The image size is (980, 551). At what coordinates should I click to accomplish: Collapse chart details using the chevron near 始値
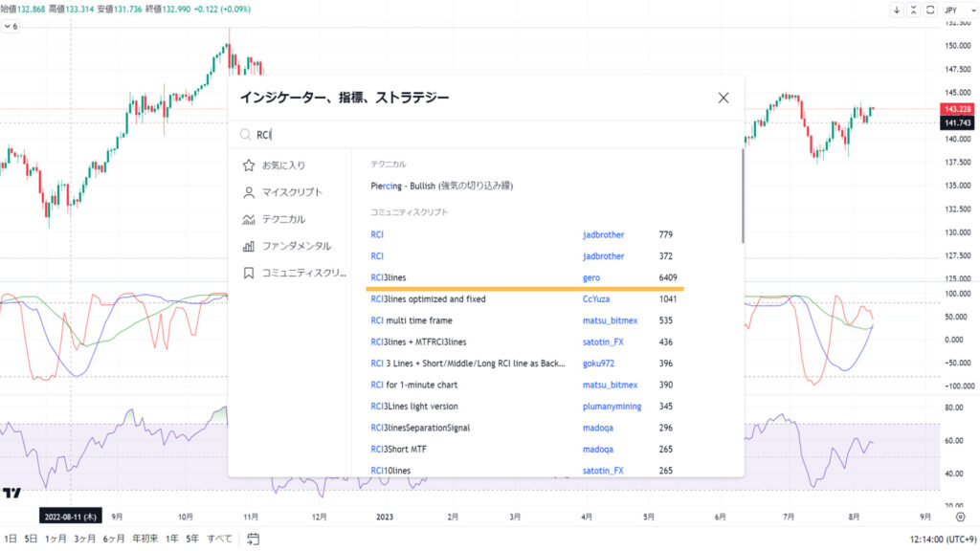point(10,27)
